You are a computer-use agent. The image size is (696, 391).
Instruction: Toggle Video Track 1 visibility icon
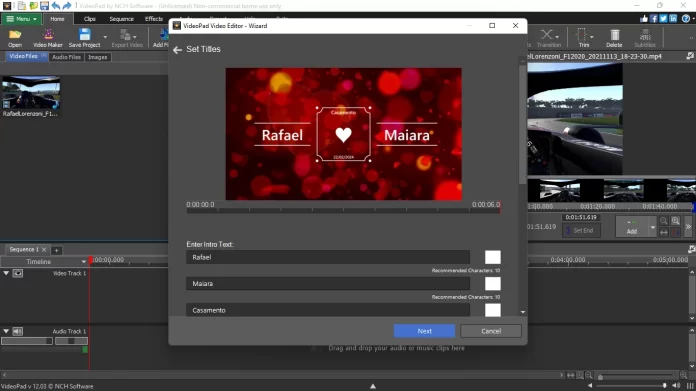pos(18,273)
